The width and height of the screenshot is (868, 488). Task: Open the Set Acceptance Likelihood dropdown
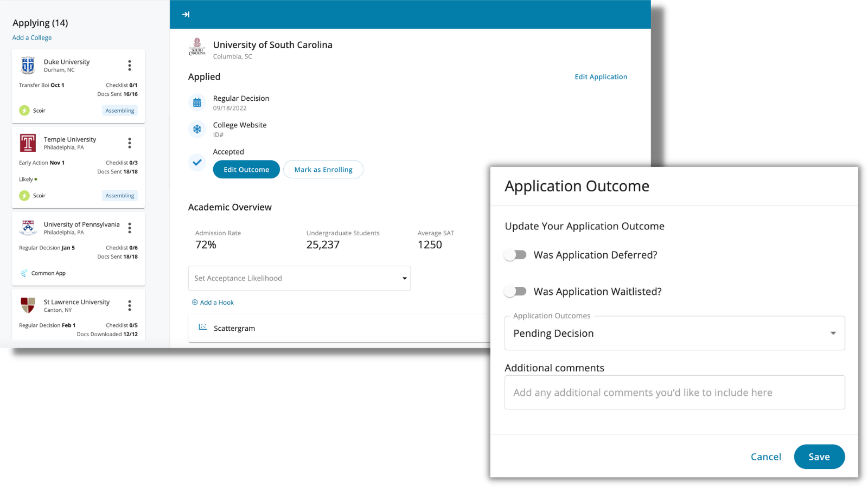pyautogui.click(x=299, y=278)
